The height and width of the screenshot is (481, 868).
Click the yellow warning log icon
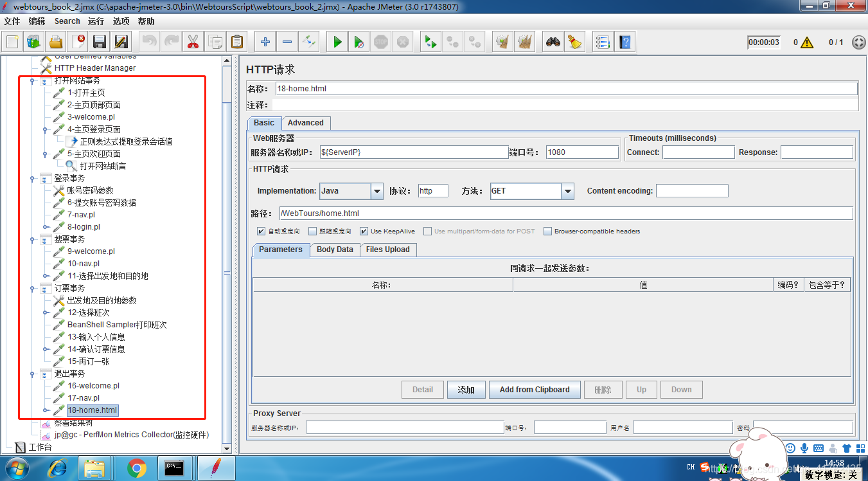click(x=807, y=42)
